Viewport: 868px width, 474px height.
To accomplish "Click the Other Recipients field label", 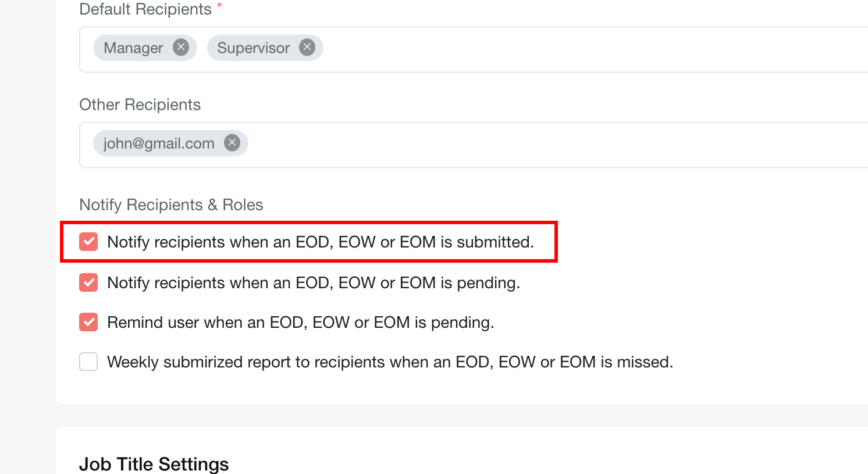I will tap(140, 105).
